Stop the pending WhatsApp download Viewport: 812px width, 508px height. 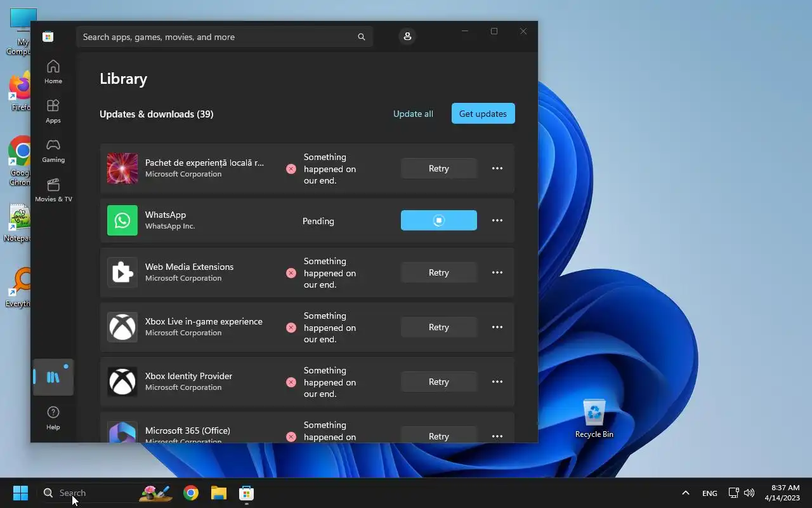click(x=438, y=220)
